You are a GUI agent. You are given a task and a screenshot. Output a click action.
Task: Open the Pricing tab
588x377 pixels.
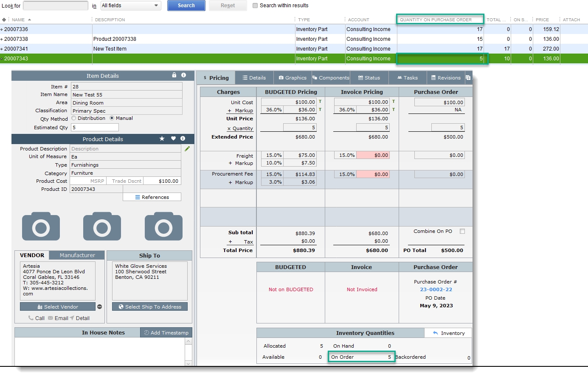tap(216, 78)
